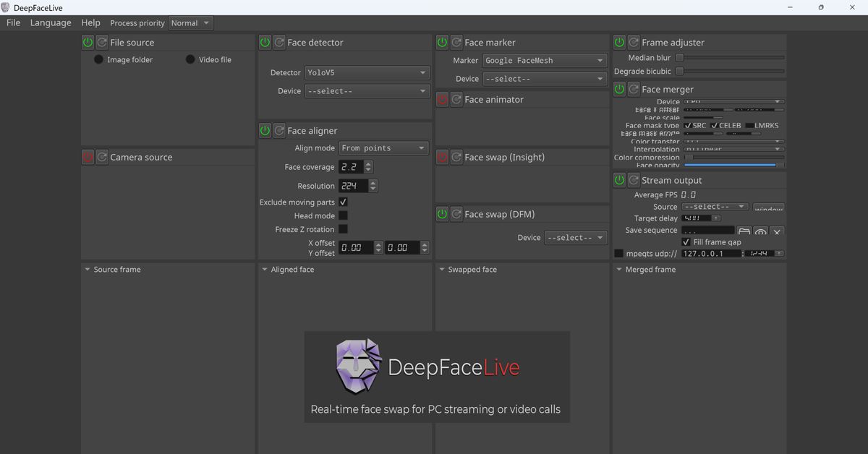868x454 pixels.
Task: Turn on the Face animator power button
Action: point(442,100)
